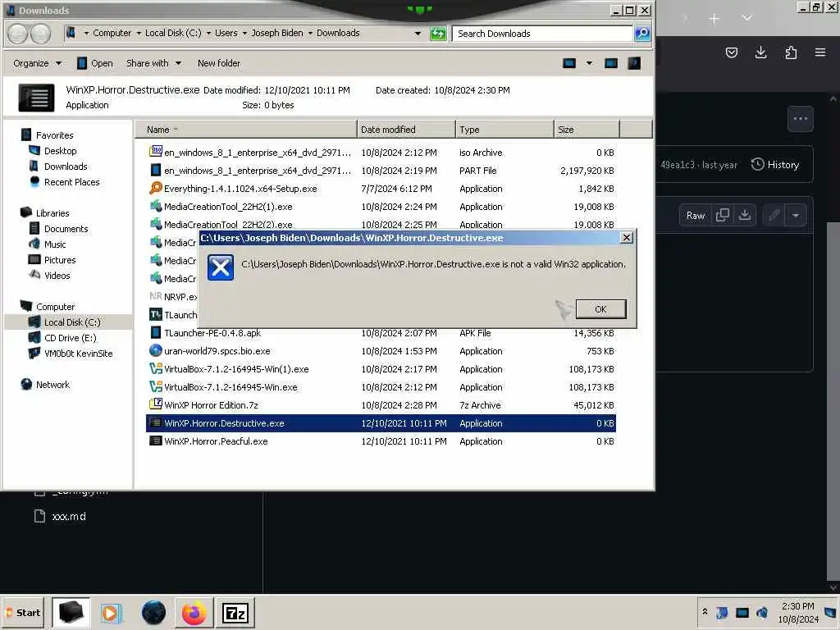Click the green refresh button beside address bar

tap(438, 34)
